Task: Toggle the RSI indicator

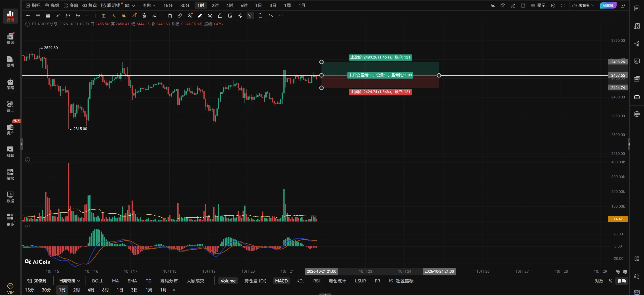Action: pos(316,281)
